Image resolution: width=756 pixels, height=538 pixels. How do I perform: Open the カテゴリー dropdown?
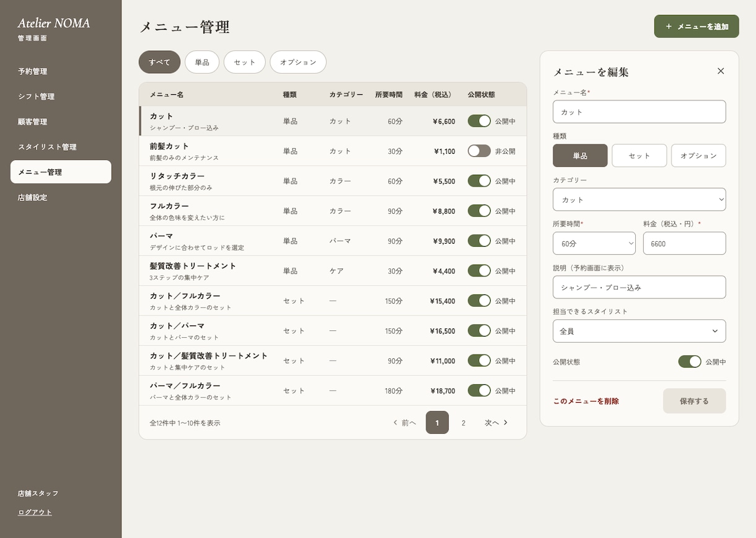(x=639, y=200)
